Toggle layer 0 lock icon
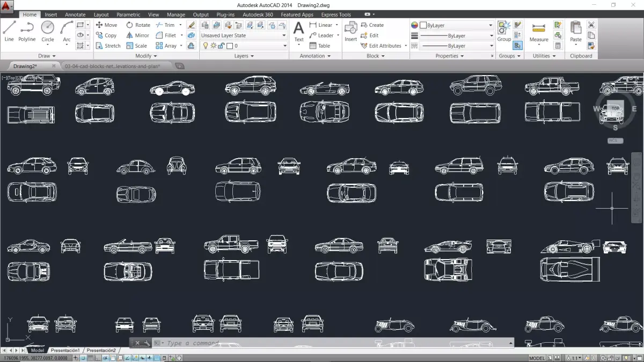 click(x=221, y=46)
